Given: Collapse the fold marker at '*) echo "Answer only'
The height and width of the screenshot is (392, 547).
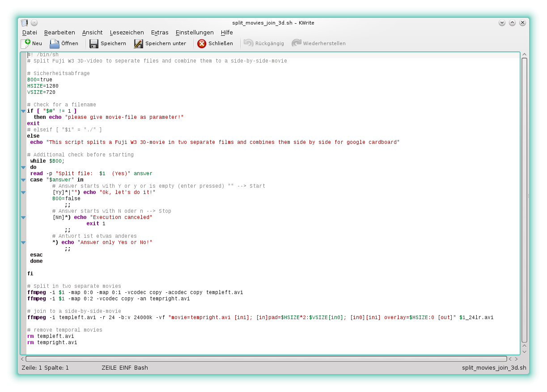Looking at the screenshot, I should click(x=23, y=243).
